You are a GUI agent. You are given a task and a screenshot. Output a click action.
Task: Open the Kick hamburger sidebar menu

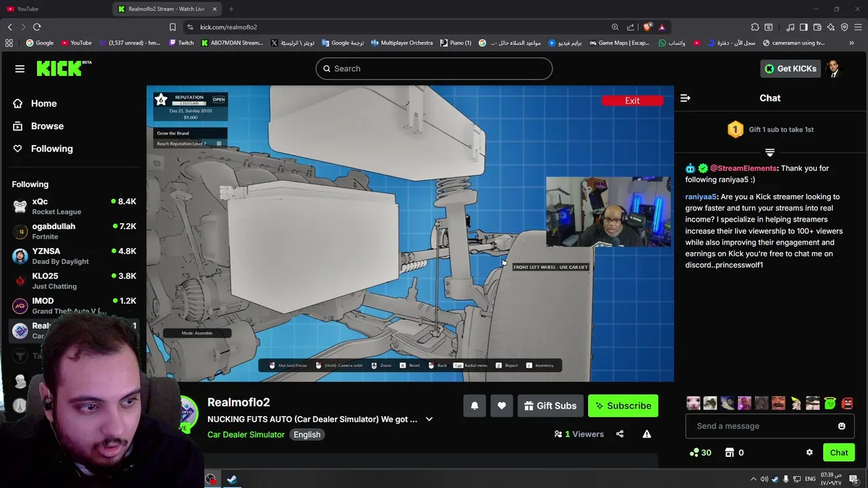click(20, 68)
